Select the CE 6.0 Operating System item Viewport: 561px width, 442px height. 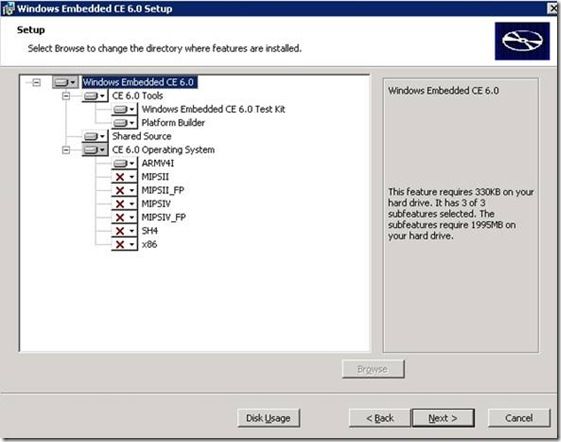[164, 150]
